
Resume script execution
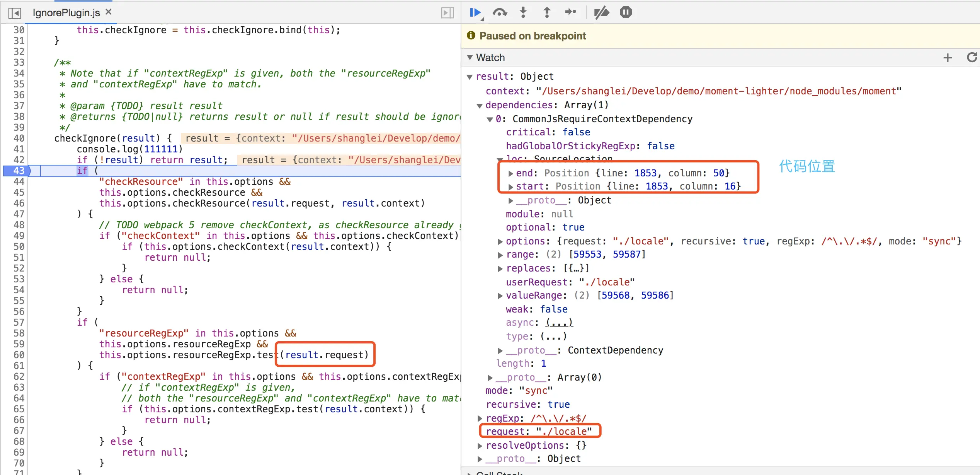pyautogui.click(x=475, y=13)
